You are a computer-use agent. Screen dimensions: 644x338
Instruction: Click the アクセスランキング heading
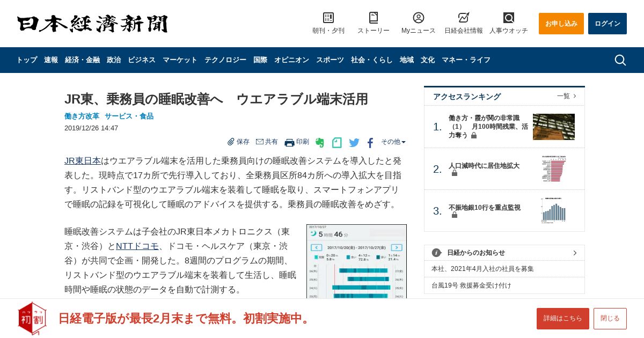467,97
